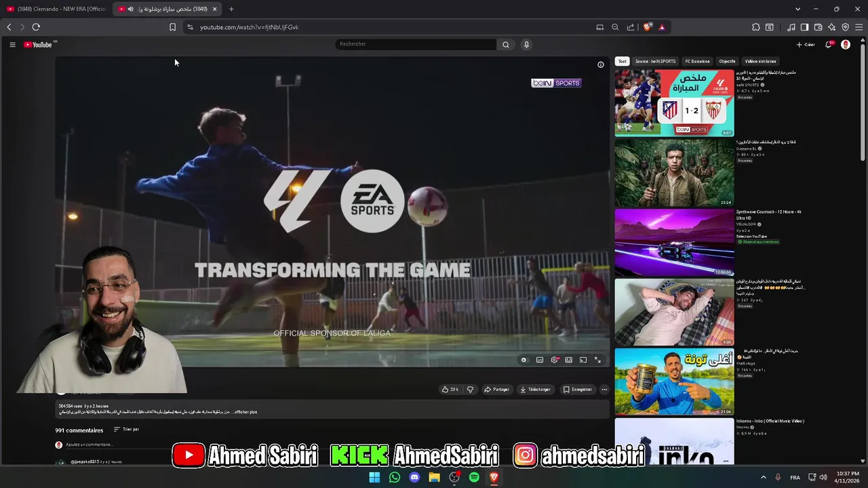Open Brave VPN shield icon
The width and height of the screenshot is (868, 488).
(x=846, y=27)
